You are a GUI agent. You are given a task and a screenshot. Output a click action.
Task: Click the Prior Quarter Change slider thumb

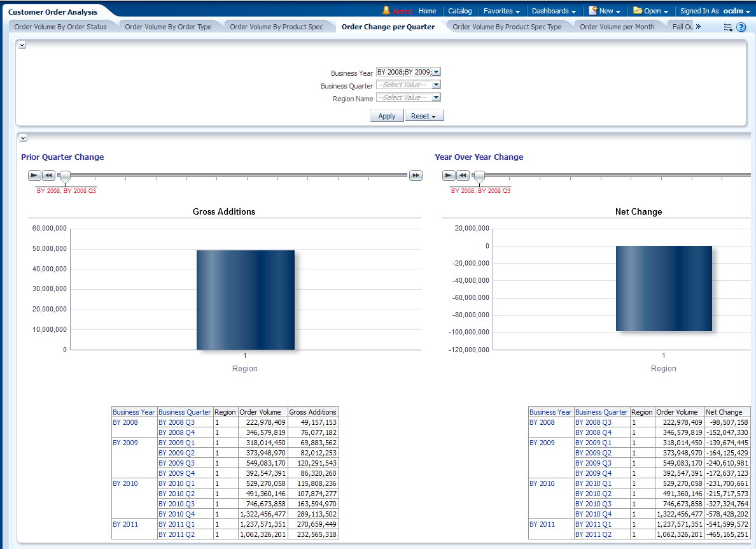coord(64,176)
